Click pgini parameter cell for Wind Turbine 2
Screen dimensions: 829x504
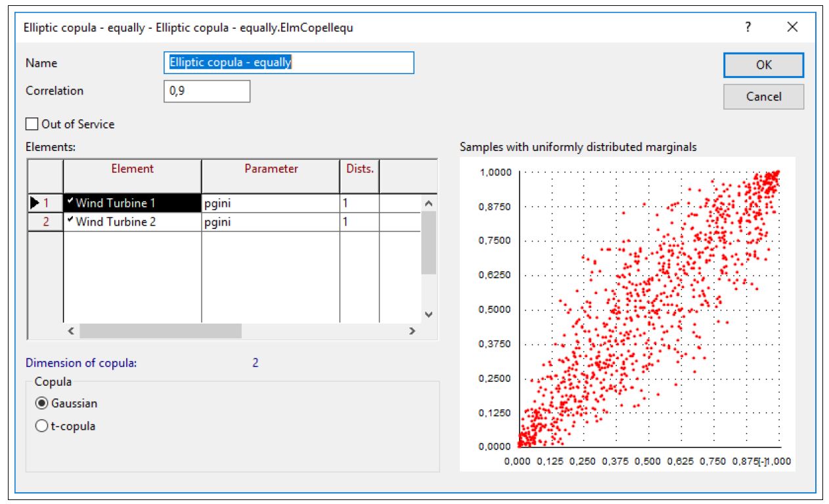(x=270, y=222)
